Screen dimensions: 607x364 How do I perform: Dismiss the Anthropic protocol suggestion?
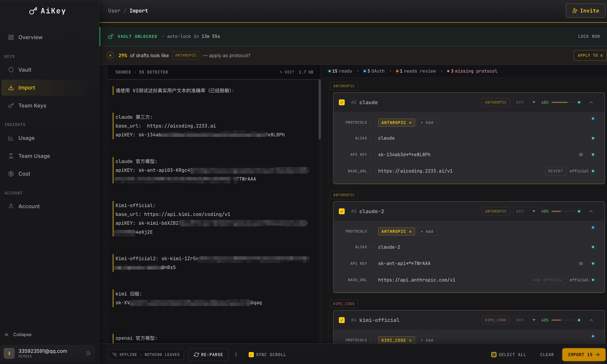click(110, 55)
